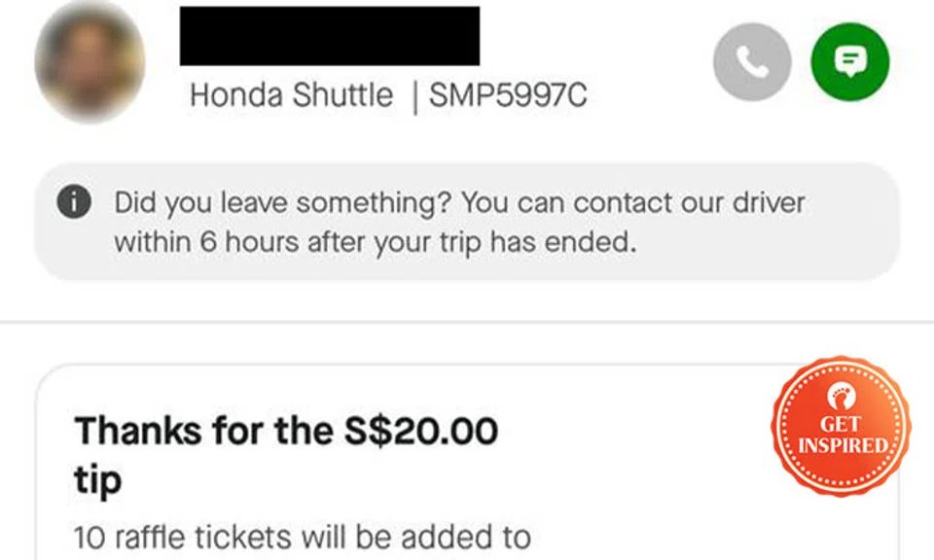Click the "Thanks for the S$20.00" heading

point(286,431)
